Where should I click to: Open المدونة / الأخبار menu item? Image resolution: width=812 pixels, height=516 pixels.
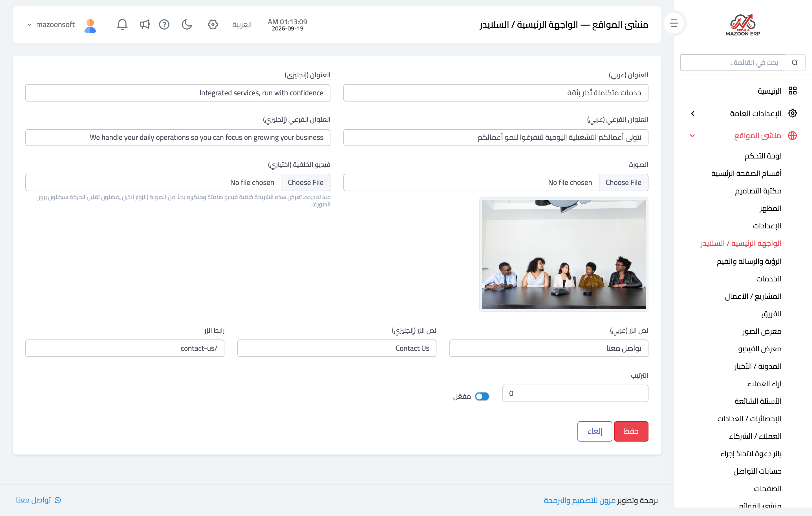758,366
